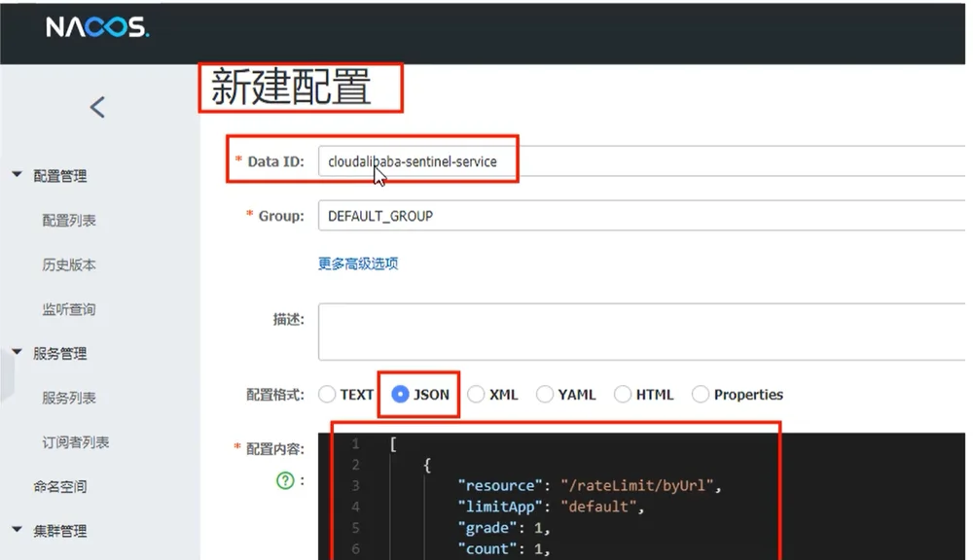Select the JSON format radio button
The image size is (973, 560).
[x=400, y=395]
